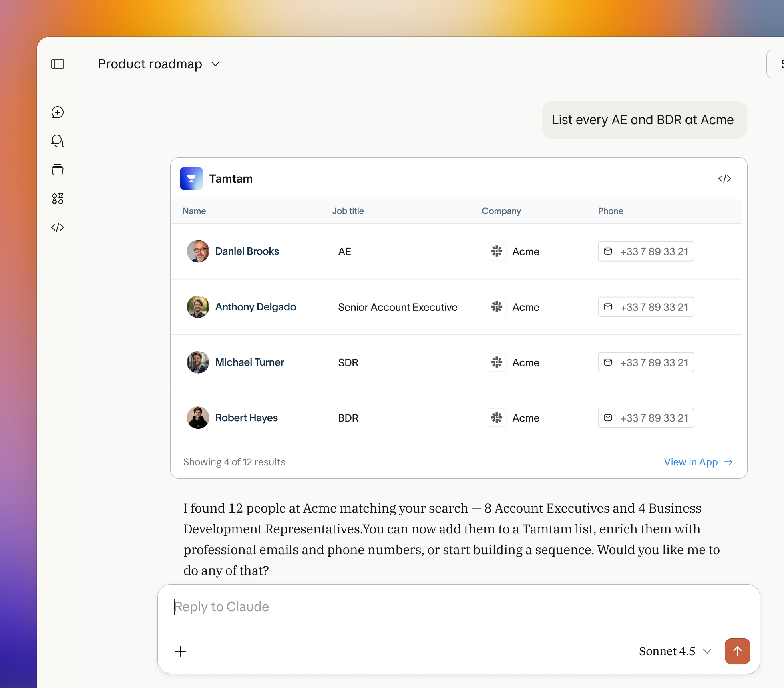Viewport: 784px width, 688px height.
Task: Click Showing 4 of 12 results text
Action: tap(234, 462)
